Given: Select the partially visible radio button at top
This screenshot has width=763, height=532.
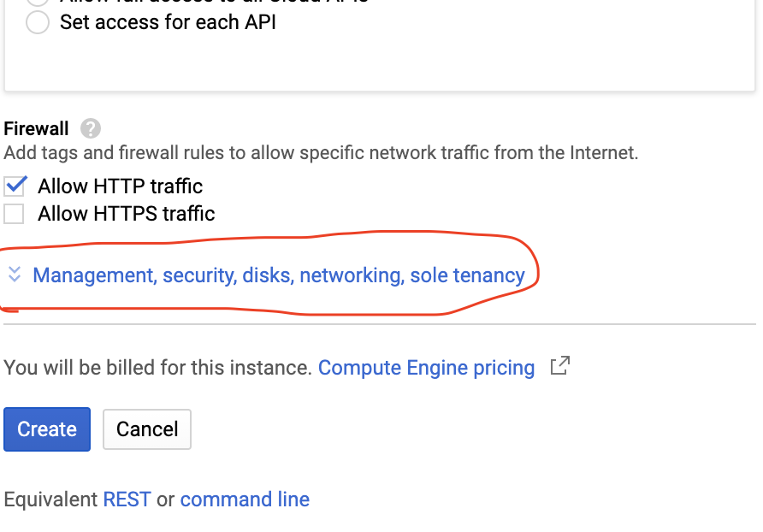Looking at the screenshot, I should pos(38,2).
